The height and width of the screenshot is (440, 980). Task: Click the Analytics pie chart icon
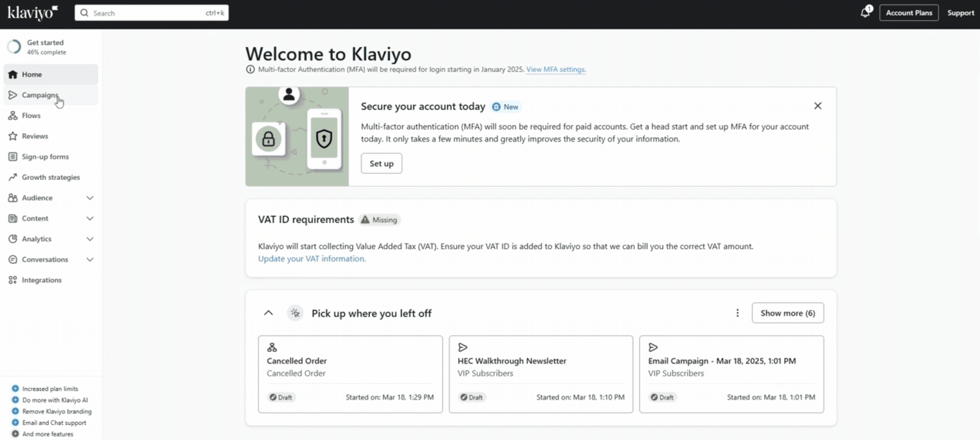(13, 239)
